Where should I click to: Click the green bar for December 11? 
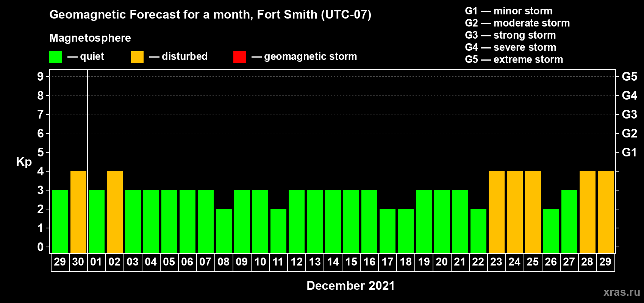coord(278,231)
